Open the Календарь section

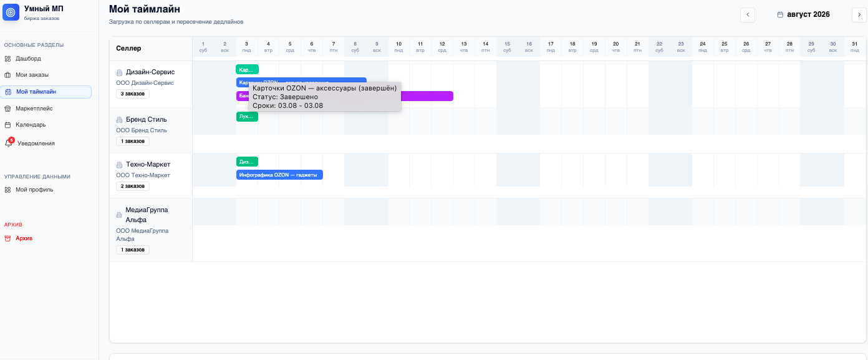click(31, 125)
